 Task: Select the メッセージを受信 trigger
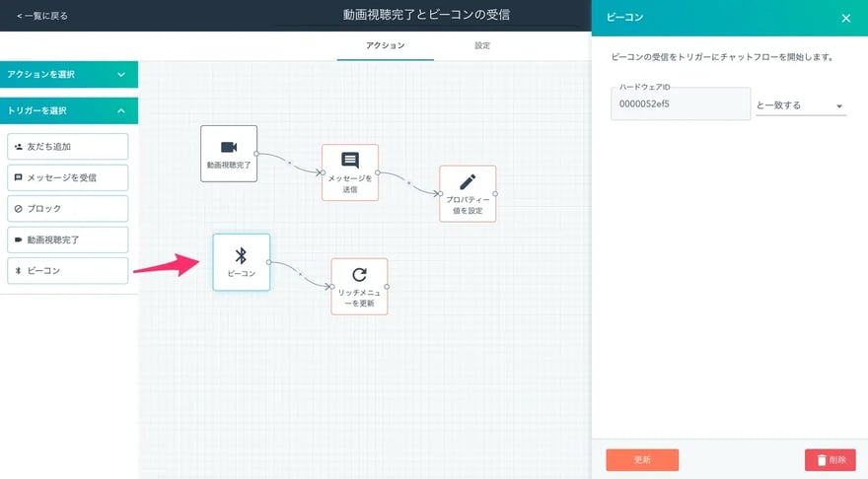point(68,177)
